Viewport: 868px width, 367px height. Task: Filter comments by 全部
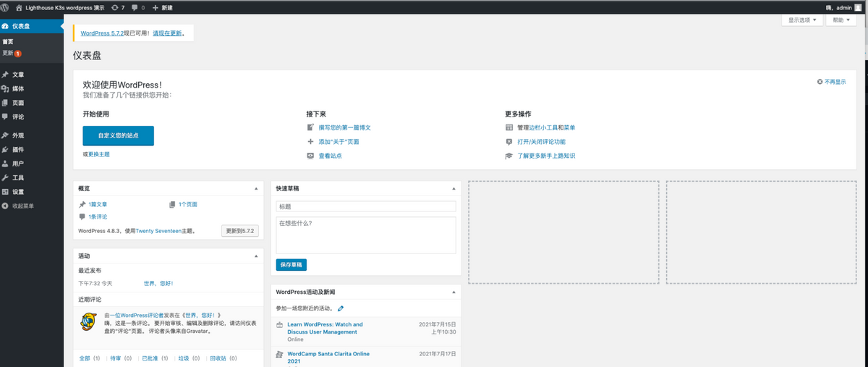85,358
